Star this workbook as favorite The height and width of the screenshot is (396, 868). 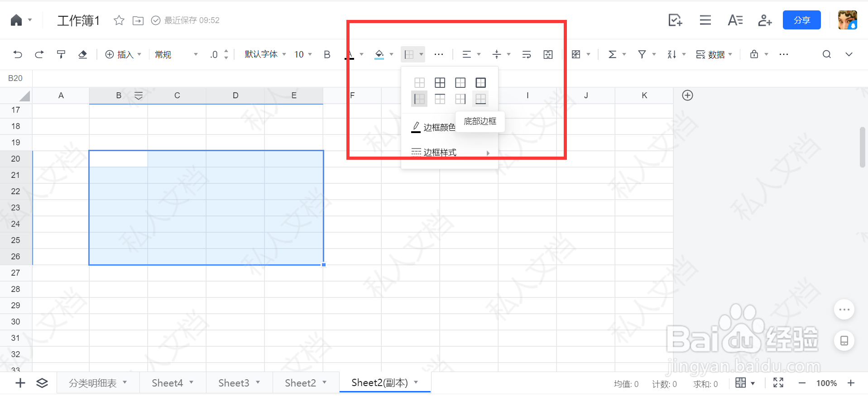[x=119, y=20]
